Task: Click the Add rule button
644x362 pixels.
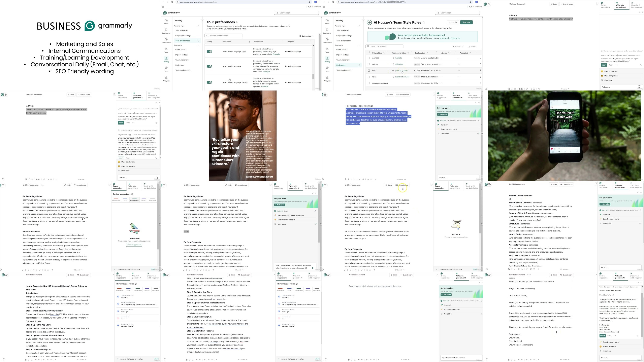Action: point(466,22)
